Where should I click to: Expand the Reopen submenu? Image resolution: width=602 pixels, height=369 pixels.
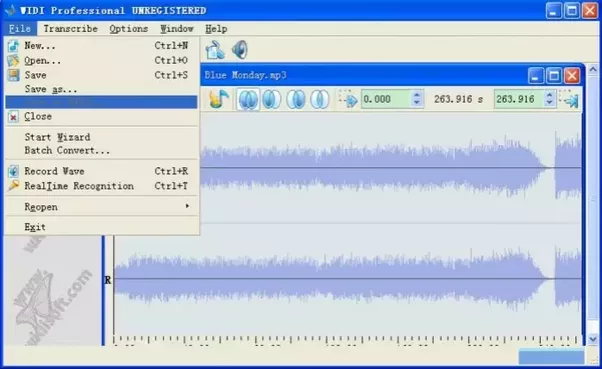click(x=101, y=207)
